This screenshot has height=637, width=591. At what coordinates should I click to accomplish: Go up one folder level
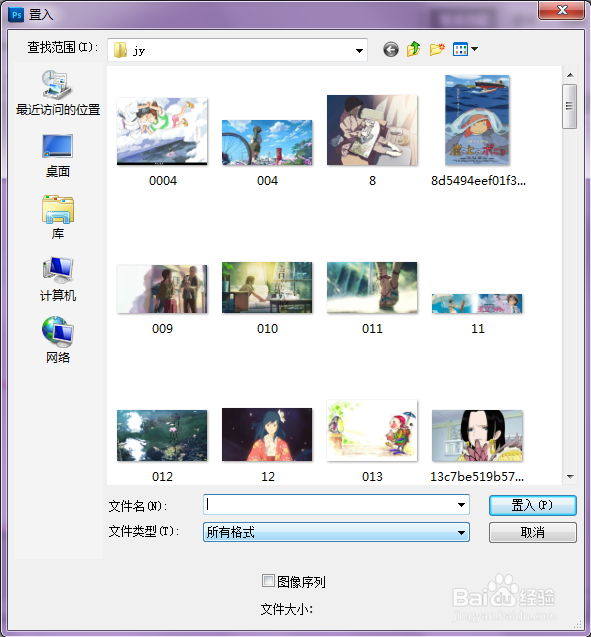pyautogui.click(x=413, y=49)
